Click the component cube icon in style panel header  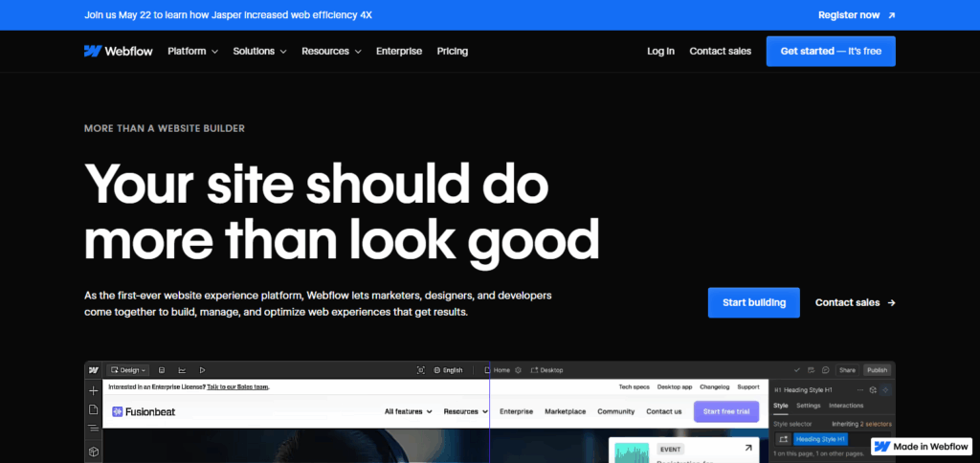873,389
